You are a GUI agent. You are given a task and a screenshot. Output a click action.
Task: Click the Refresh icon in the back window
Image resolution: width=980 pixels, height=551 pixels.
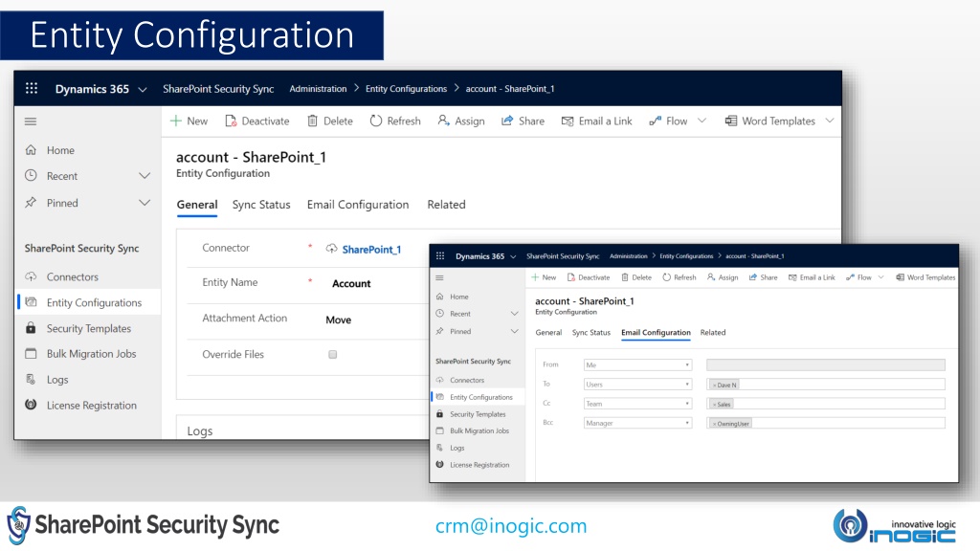(375, 121)
